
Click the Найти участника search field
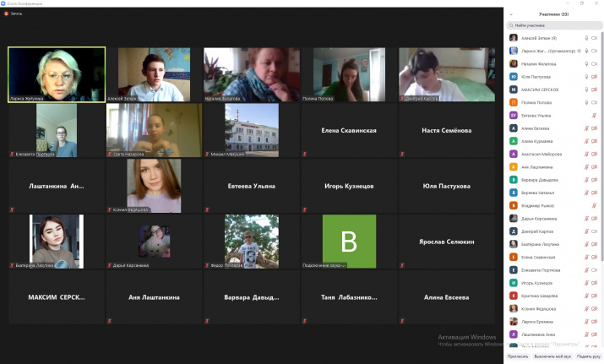(554, 25)
